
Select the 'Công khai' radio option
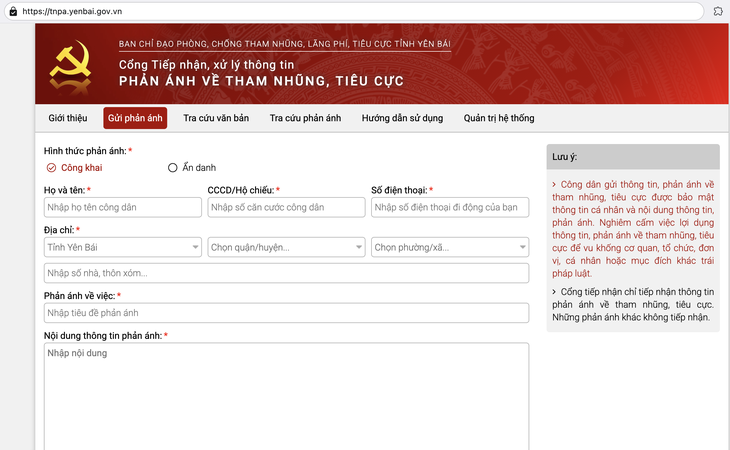click(x=51, y=168)
